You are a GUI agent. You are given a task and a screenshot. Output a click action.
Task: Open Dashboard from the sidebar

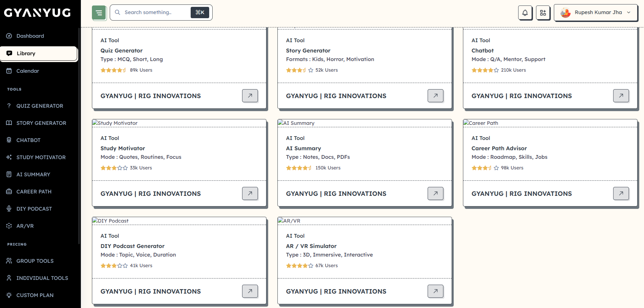click(x=30, y=36)
